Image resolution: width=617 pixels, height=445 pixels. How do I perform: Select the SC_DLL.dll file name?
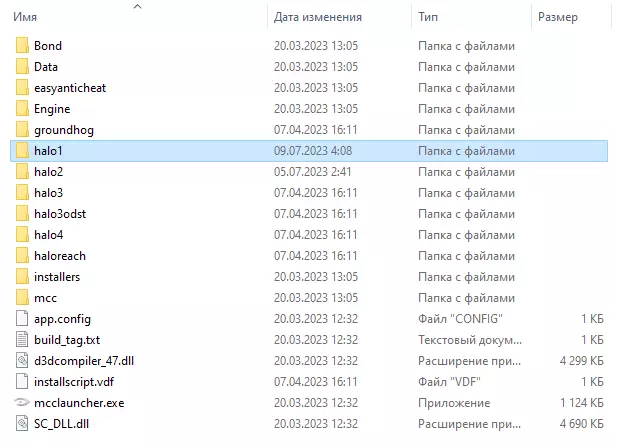coord(61,424)
